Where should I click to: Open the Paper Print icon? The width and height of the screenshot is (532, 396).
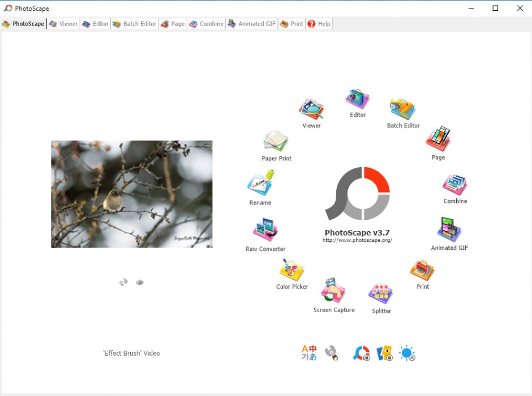[276, 142]
